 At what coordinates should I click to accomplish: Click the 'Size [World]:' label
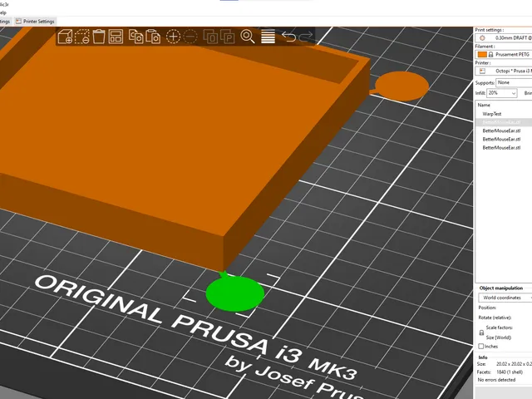[499, 337]
